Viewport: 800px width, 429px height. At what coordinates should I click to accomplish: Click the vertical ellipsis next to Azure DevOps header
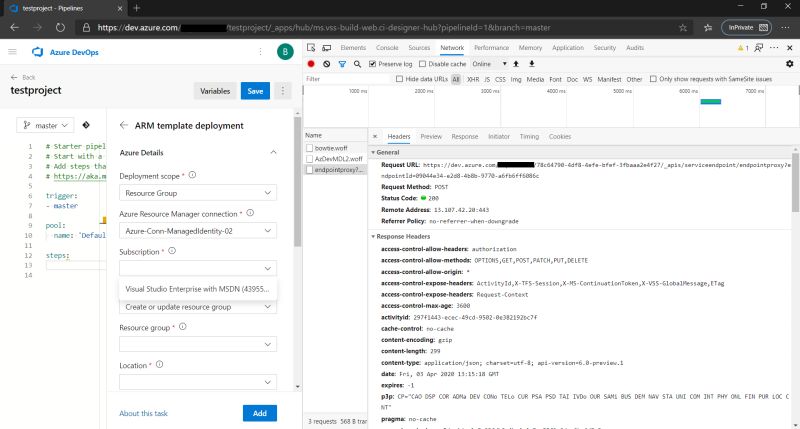[260, 52]
